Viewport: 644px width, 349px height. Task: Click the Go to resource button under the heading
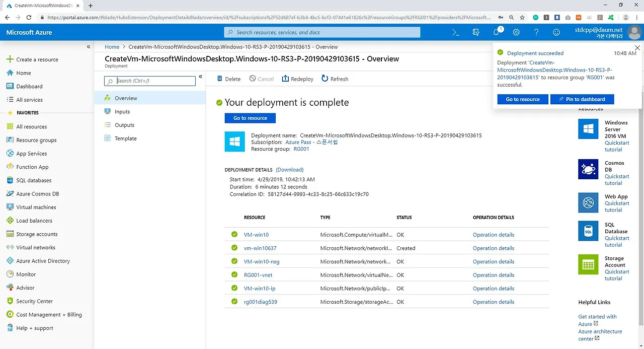250,118
